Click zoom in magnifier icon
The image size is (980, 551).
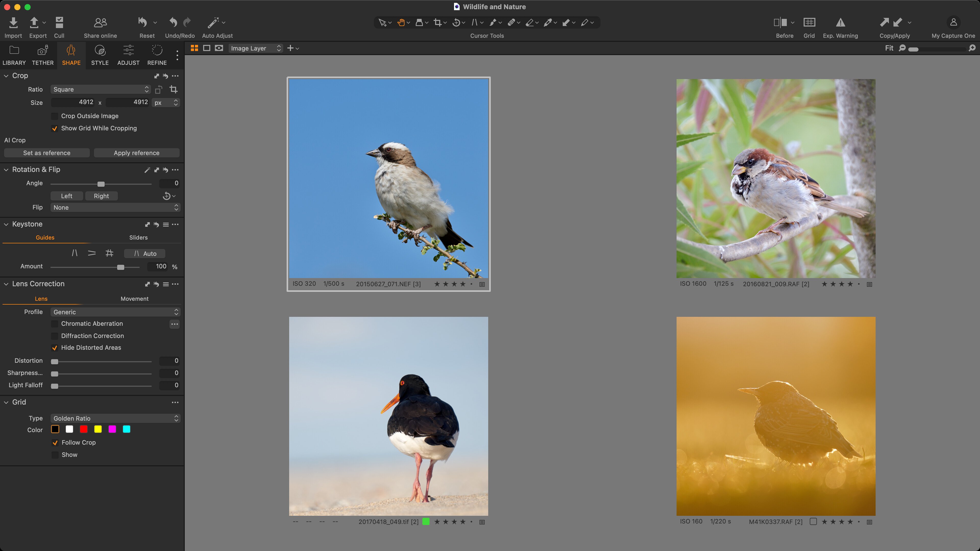click(972, 48)
